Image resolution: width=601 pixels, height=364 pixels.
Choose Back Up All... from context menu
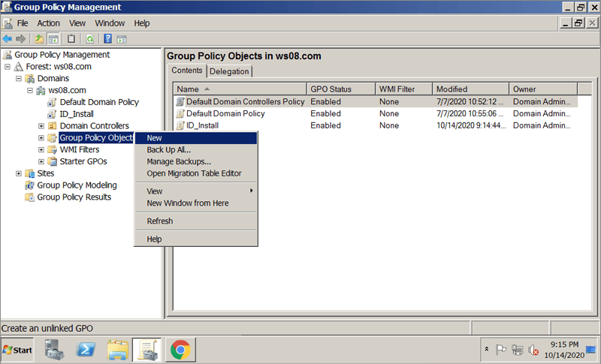click(x=196, y=150)
